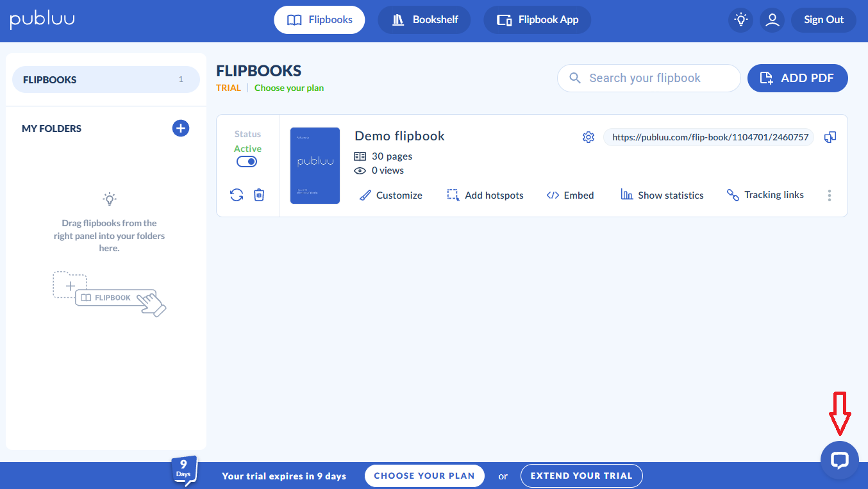Click CHOOSE YOUR PLAN button

pos(424,476)
